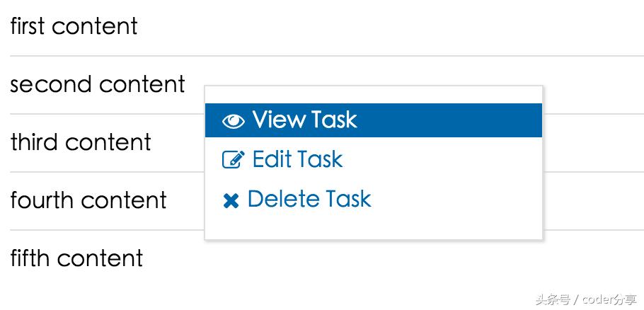Click the X icon beside Delete Task
Screen dimensions: 644x310
tap(231, 201)
